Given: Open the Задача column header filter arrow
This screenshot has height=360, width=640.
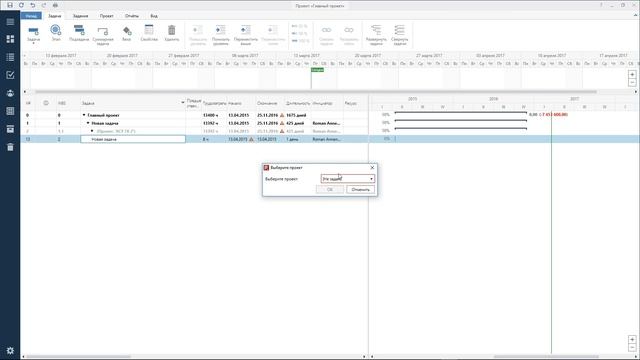Looking at the screenshot, I should (182, 103).
